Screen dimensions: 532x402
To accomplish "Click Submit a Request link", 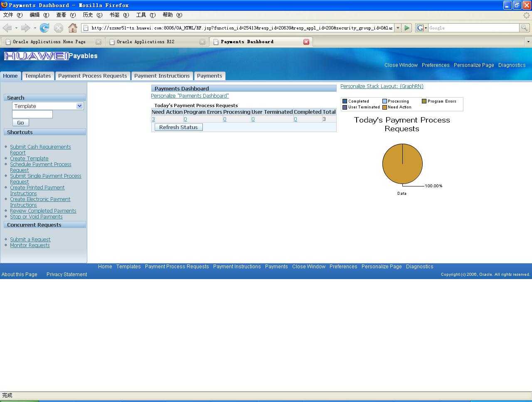I will pos(30,239).
